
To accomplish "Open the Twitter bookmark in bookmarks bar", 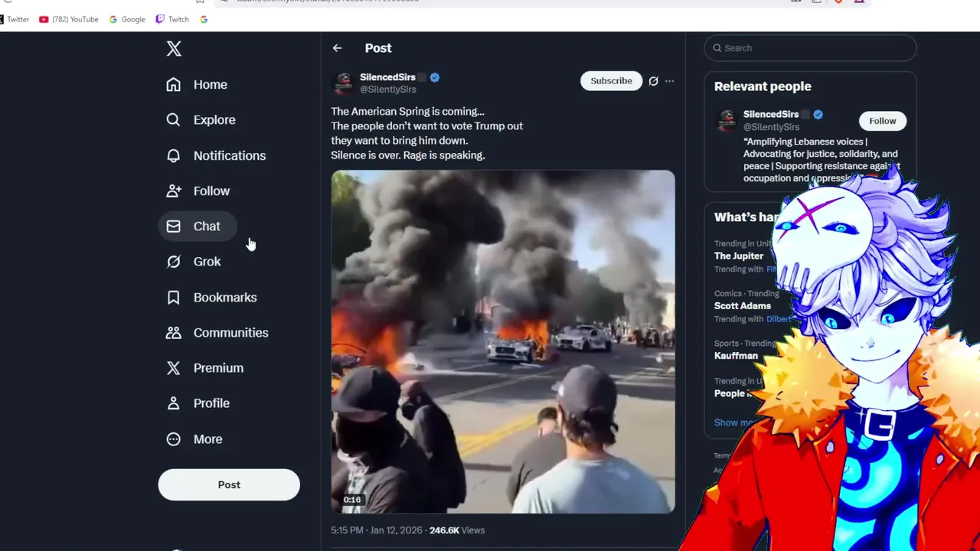I will tap(15, 19).
